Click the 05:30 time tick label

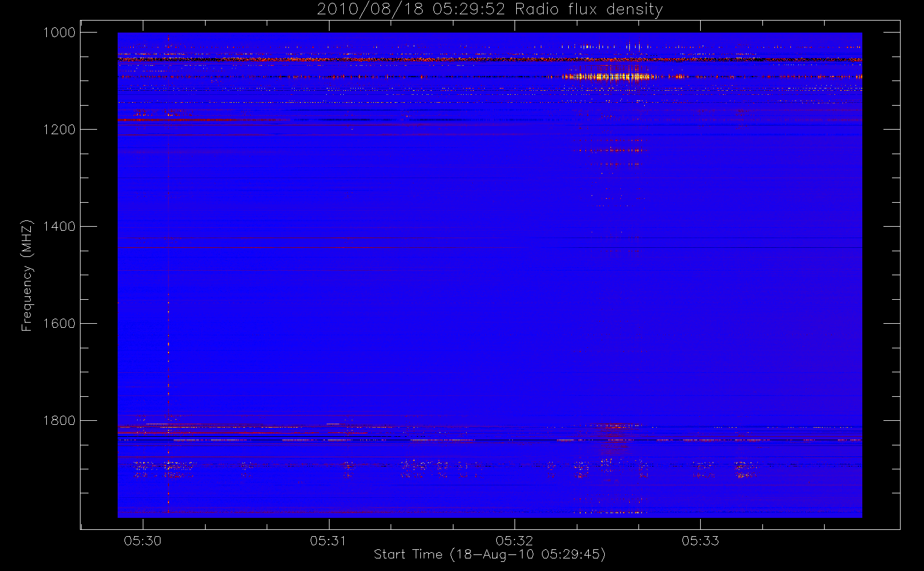click(143, 541)
